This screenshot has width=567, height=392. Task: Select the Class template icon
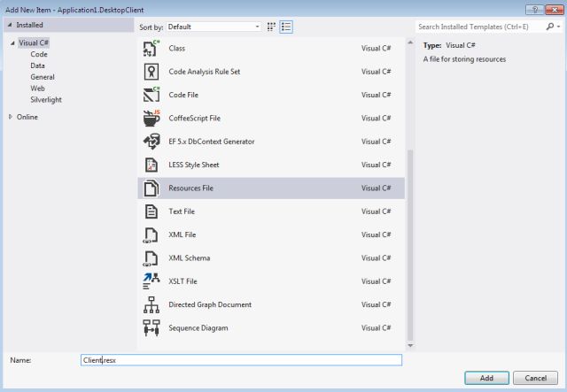(x=151, y=48)
